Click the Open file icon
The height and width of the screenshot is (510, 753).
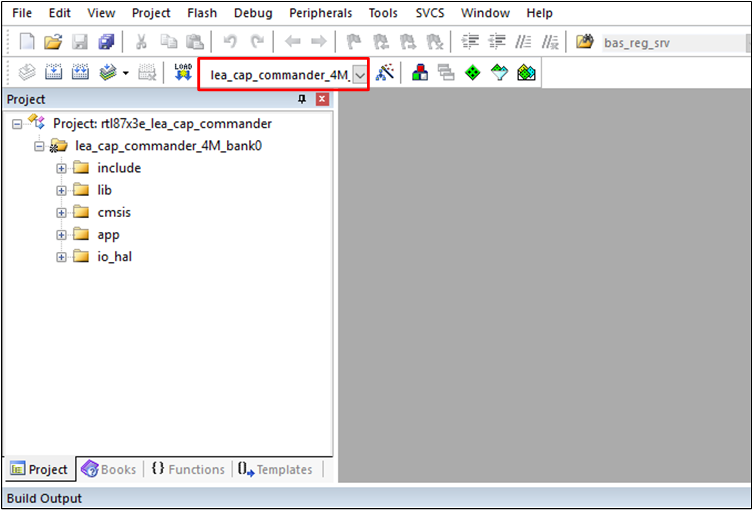coord(53,42)
